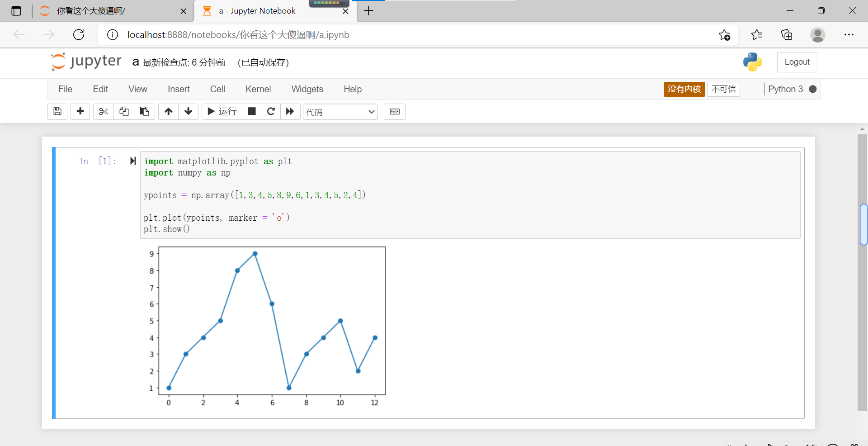Open the cell type dropdown showing 代码
The height and width of the screenshot is (446, 868).
[340, 112]
